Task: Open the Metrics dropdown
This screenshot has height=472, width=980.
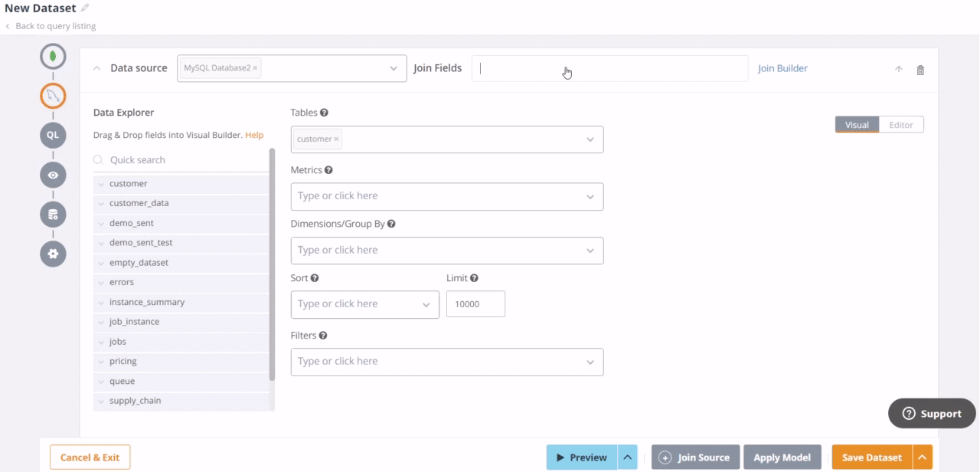Action: tap(447, 196)
